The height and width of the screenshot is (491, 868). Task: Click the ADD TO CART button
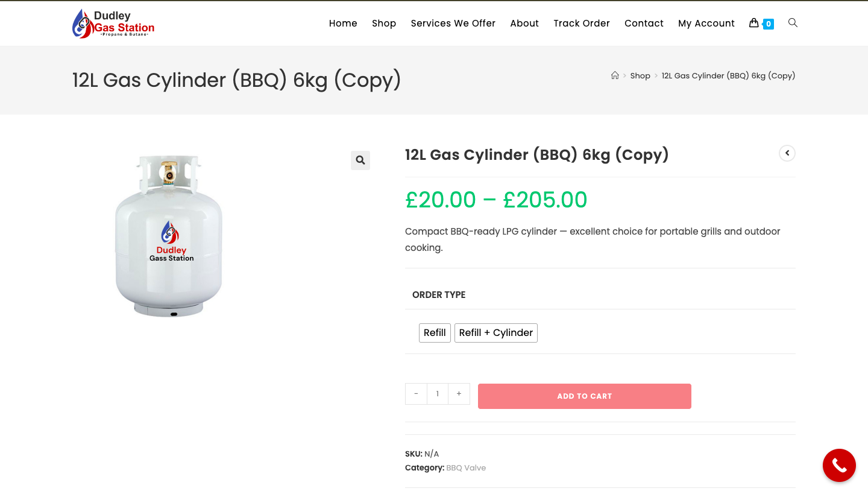tap(584, 396)
